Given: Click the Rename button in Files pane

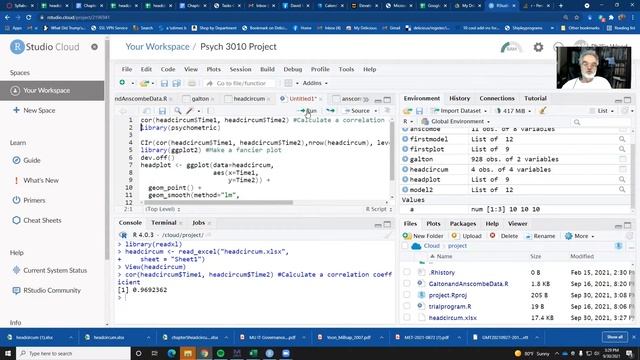Looking at the screenshot, I should coord(540,236).
